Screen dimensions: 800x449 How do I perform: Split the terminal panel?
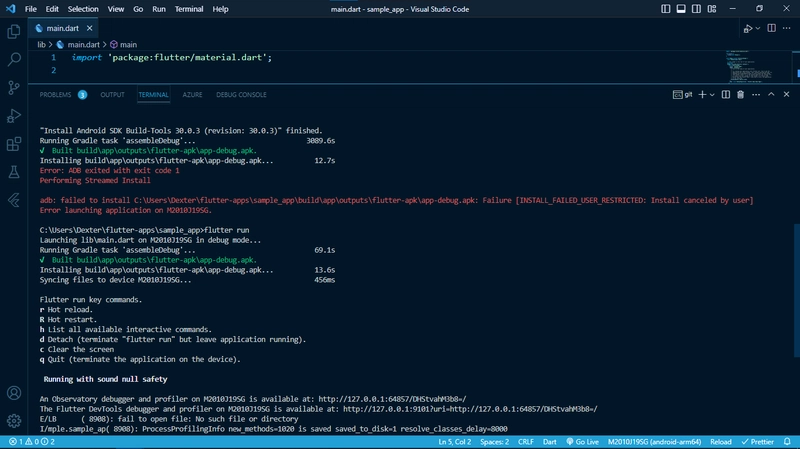pyautogui.click(x=726, y=94)
